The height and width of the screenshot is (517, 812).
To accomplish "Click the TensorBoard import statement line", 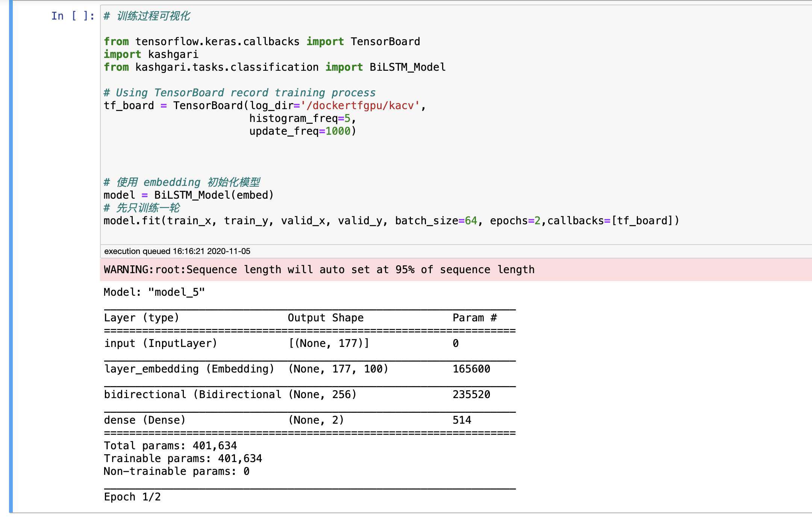I will tap(261, 41).
